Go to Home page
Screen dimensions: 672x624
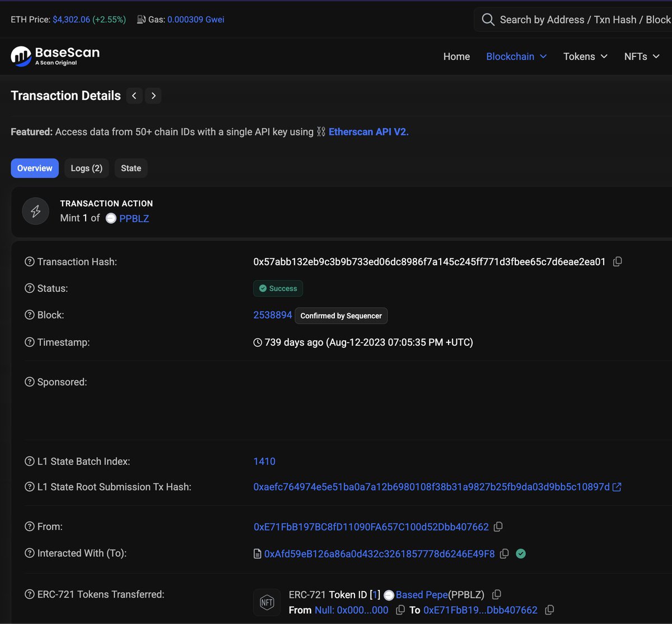coord(456,57)
